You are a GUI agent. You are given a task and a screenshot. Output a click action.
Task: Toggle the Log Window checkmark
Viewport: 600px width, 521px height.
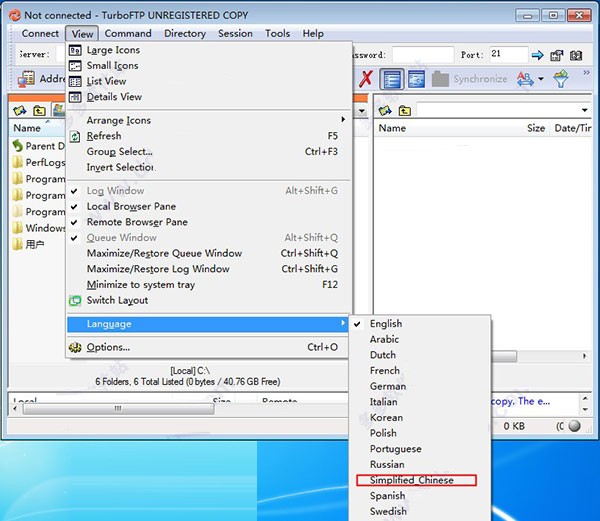point(74,190)
